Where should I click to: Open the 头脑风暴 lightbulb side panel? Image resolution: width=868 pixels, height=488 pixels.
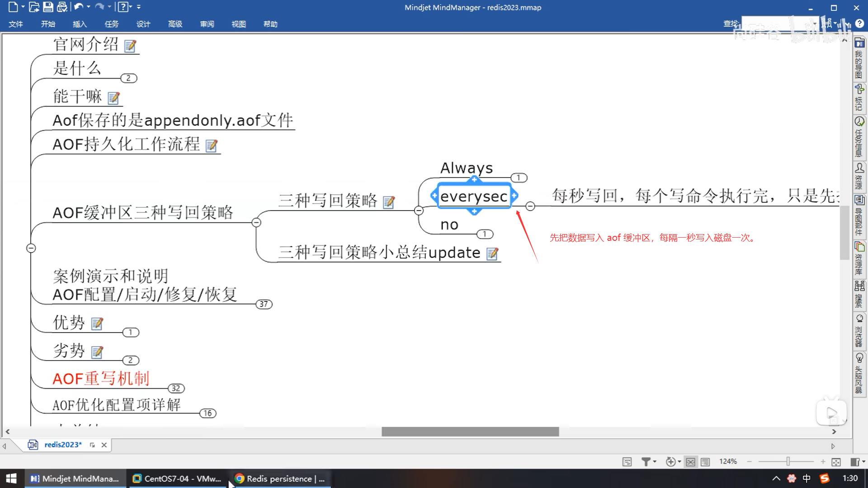[x=859, y=358]
